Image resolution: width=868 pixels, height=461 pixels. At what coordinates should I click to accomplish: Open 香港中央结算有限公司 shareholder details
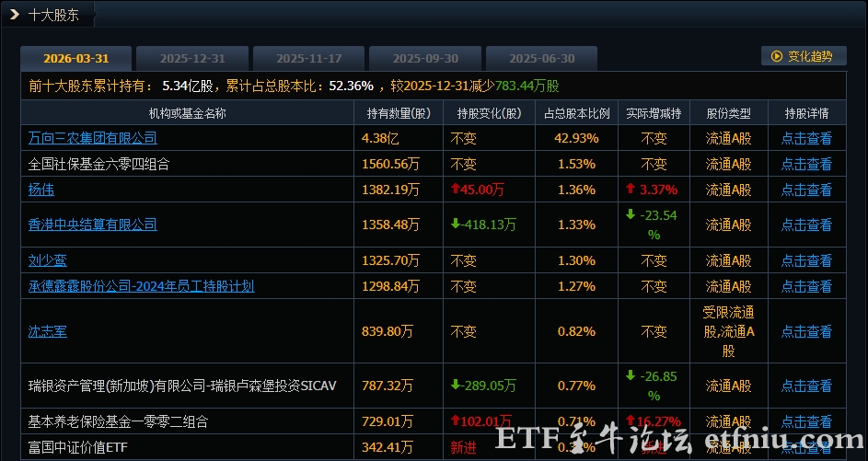coord(92,225)
